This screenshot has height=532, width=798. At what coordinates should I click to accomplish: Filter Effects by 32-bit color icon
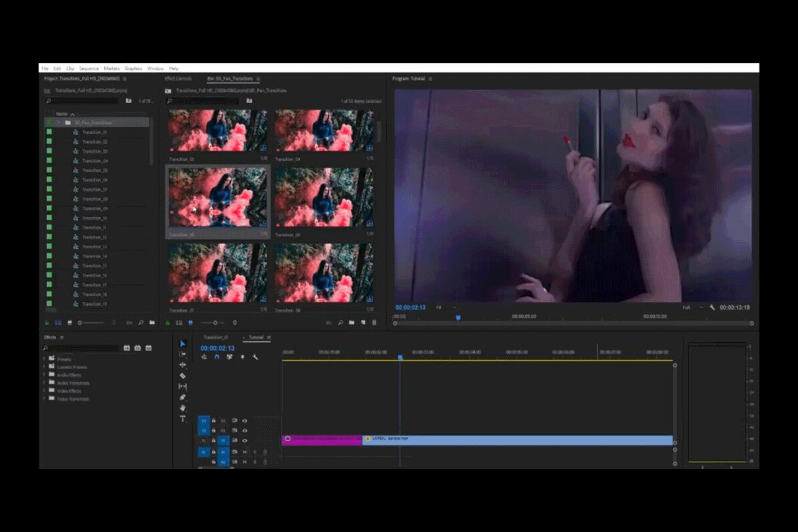pyautogui.click(x=138, y=348)
